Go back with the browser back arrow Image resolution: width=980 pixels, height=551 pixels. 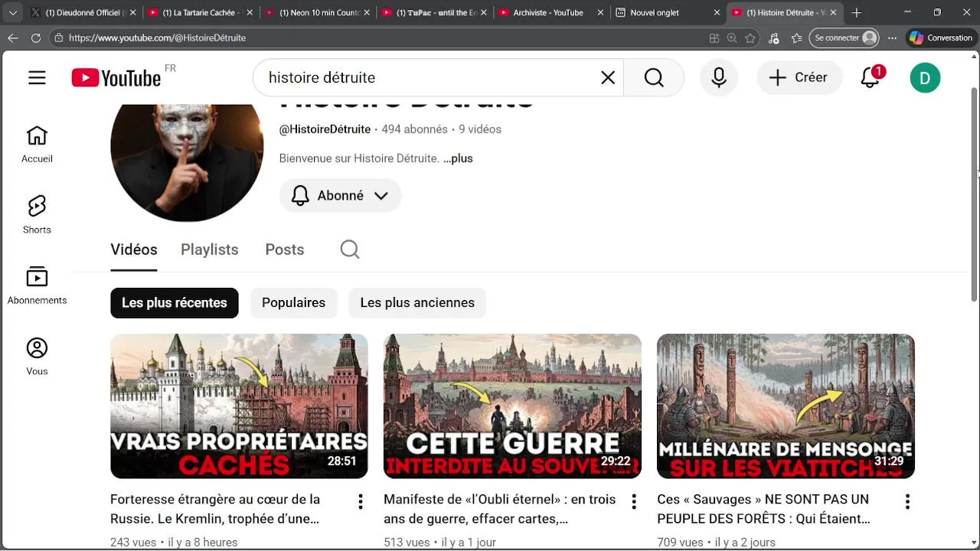tap(13, 37)
